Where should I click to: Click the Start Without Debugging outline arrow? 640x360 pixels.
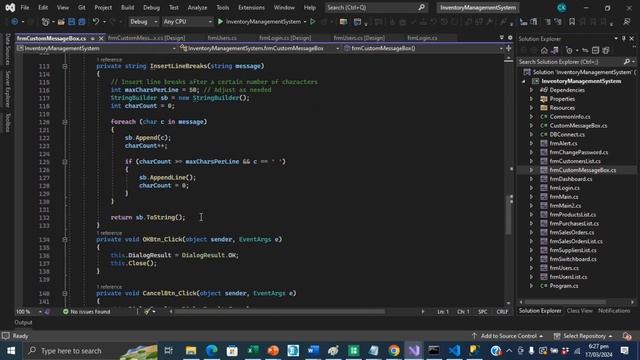(x=313, y=22)
